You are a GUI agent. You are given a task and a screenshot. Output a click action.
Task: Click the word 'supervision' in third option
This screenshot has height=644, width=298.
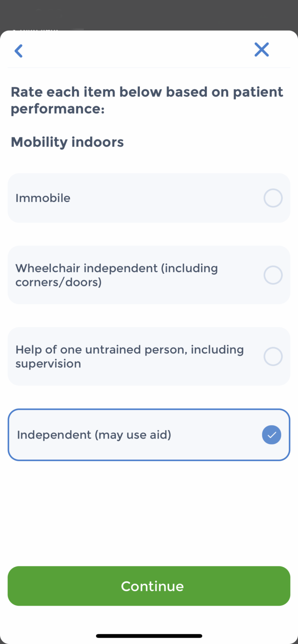tap(48, 364)
